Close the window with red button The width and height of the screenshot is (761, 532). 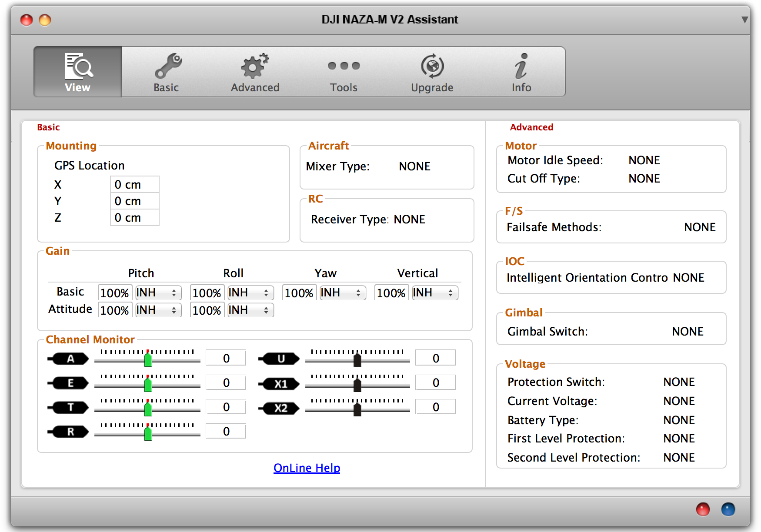pos(27,20)
